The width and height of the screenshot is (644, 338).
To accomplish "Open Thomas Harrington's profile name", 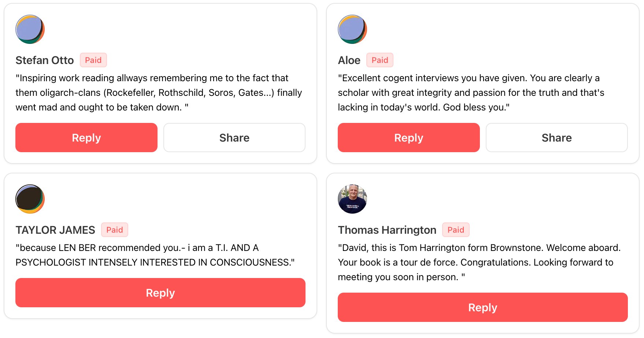I will [387, 230].
